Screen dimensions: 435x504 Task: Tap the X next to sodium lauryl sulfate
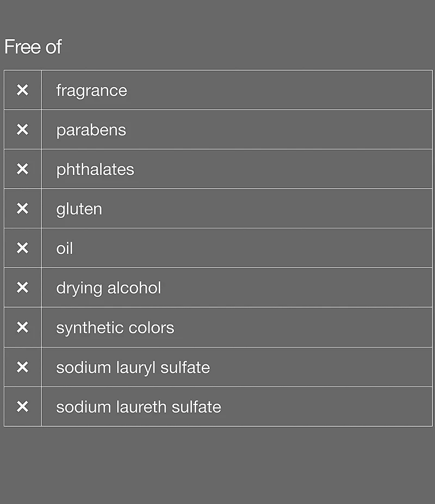pos(22,367)
